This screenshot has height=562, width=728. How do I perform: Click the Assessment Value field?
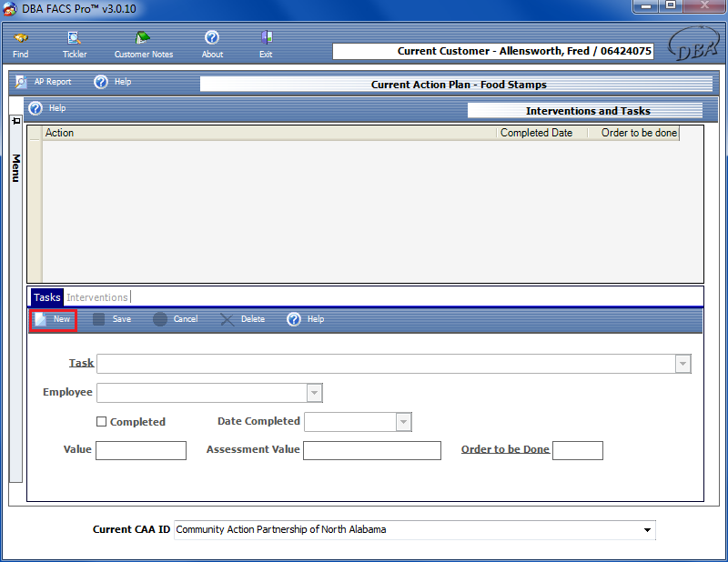pos(371,450)
